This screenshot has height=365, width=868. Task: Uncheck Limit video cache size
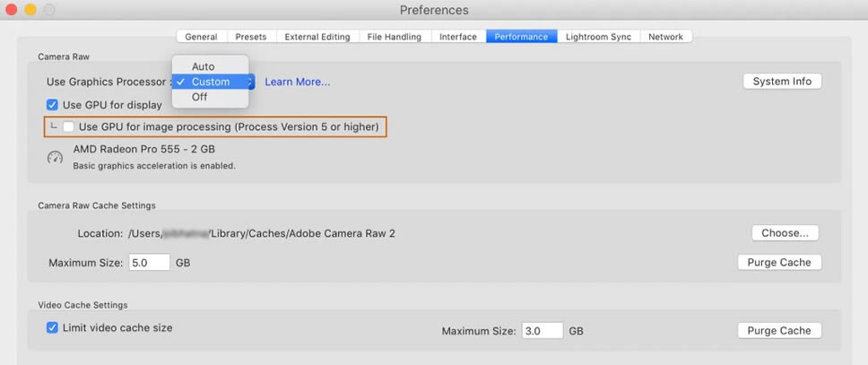[x=53, y=328]
